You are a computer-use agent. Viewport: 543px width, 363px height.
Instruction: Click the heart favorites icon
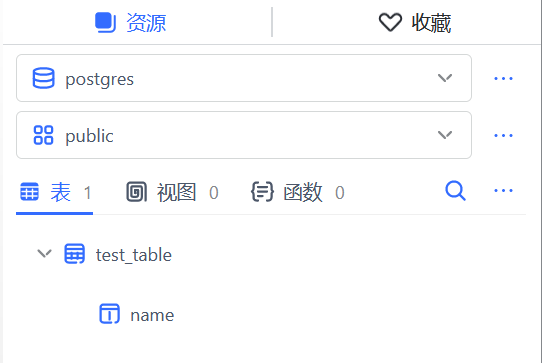pyautogui.click(x=390, y=22)
